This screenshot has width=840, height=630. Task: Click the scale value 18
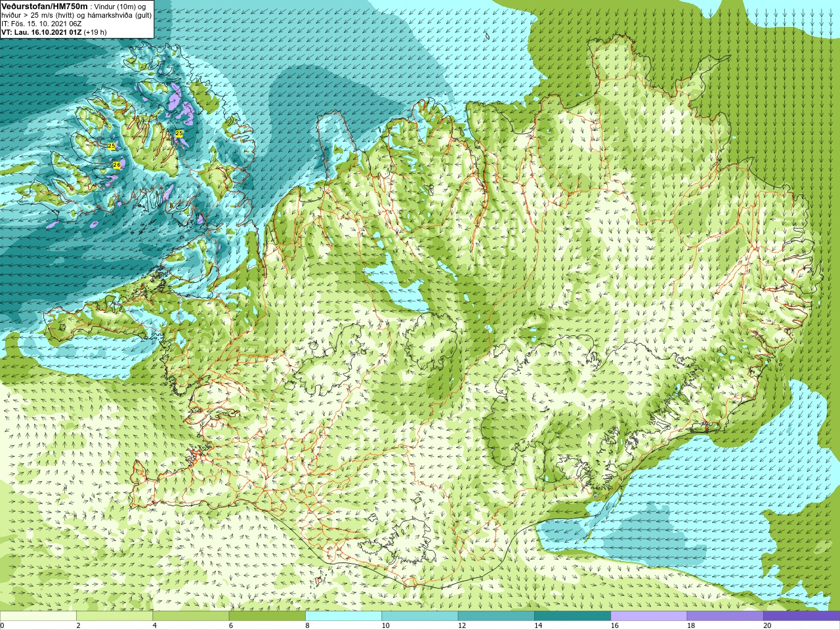pyautogui.click(x=691, y=625)
